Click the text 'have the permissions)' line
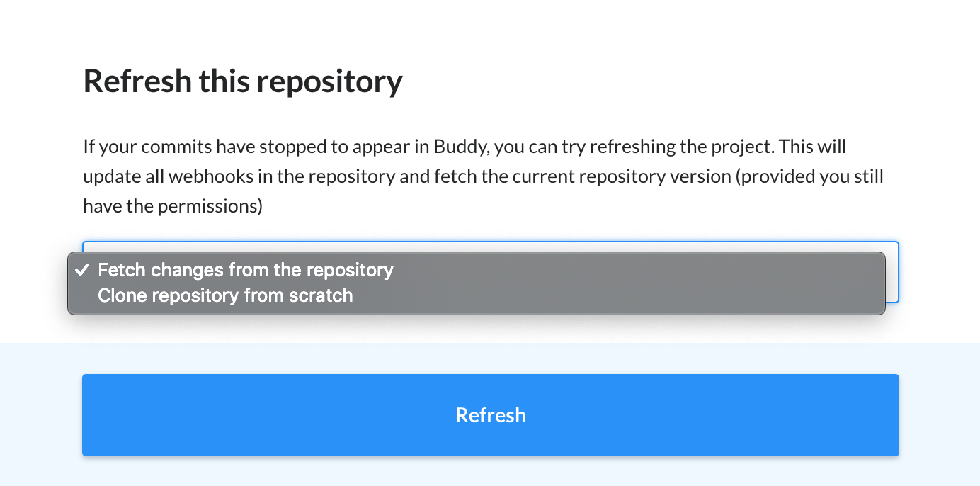 173,207
